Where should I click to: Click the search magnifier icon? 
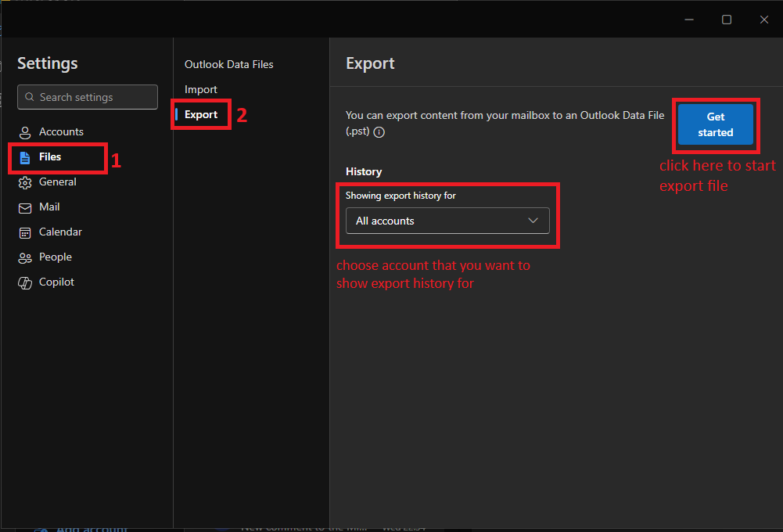(x=30, y=97)
